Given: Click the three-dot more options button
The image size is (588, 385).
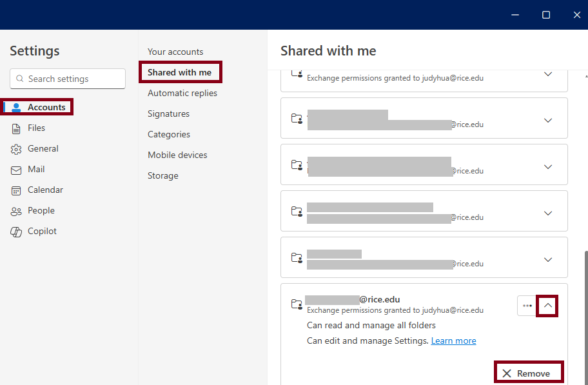Looking at the screenshot, I should (x=527, y=306).
